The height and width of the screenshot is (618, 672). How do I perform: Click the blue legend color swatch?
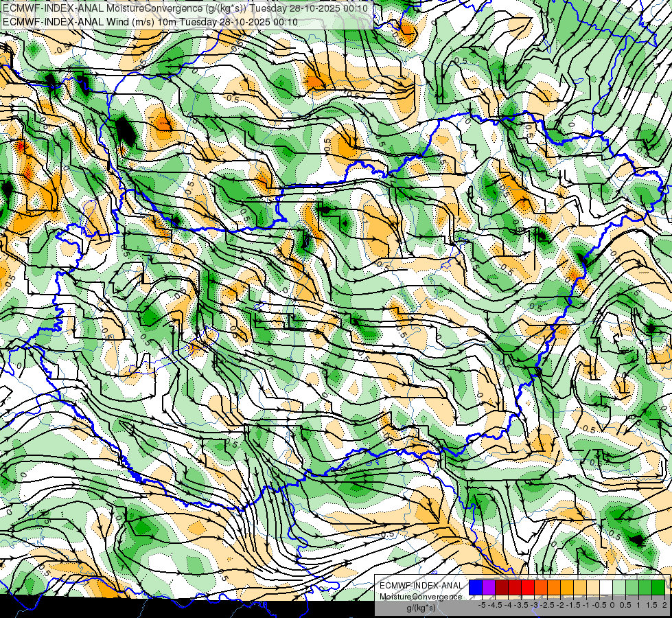[476, 588]
